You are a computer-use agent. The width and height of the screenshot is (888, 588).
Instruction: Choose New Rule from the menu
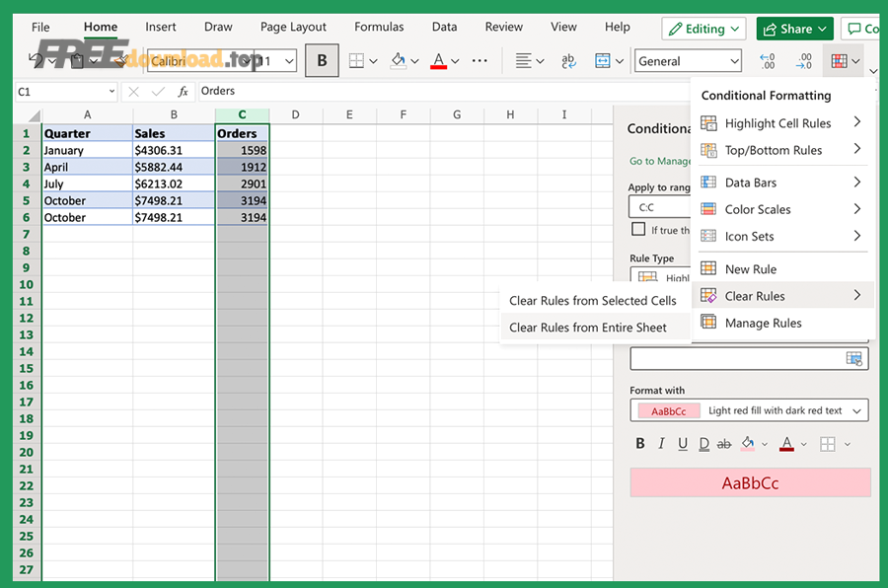pos(782,269)
